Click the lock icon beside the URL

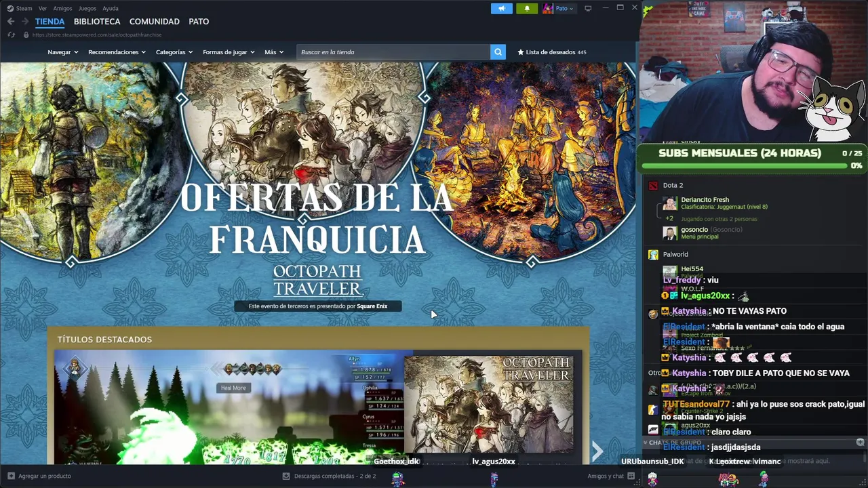(26, 35)
